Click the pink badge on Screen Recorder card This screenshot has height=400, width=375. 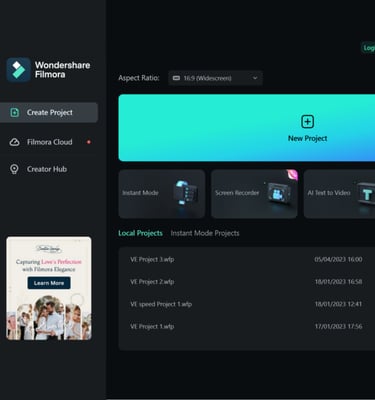pyautogui.click(x=292, y=175)
